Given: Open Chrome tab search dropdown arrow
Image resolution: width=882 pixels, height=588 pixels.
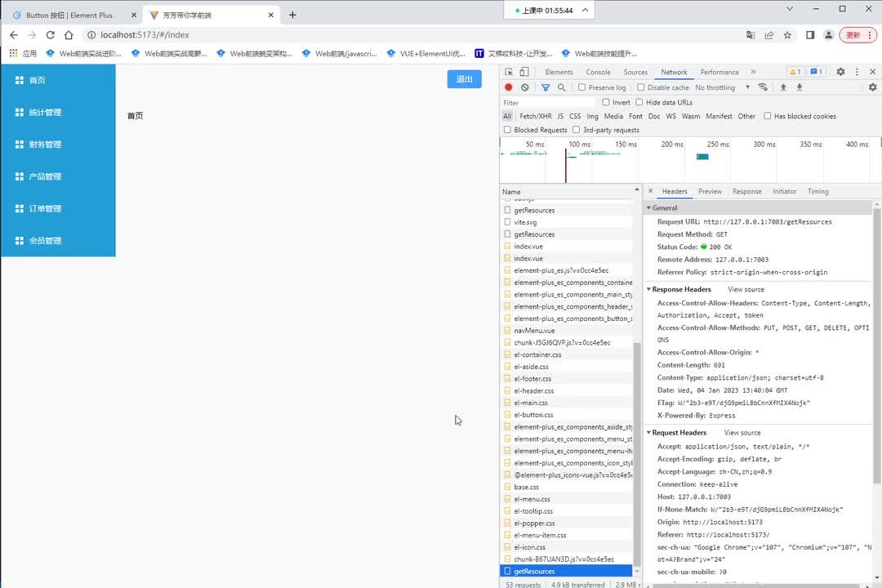Looking at the screenshot, I should pos(790,8).
